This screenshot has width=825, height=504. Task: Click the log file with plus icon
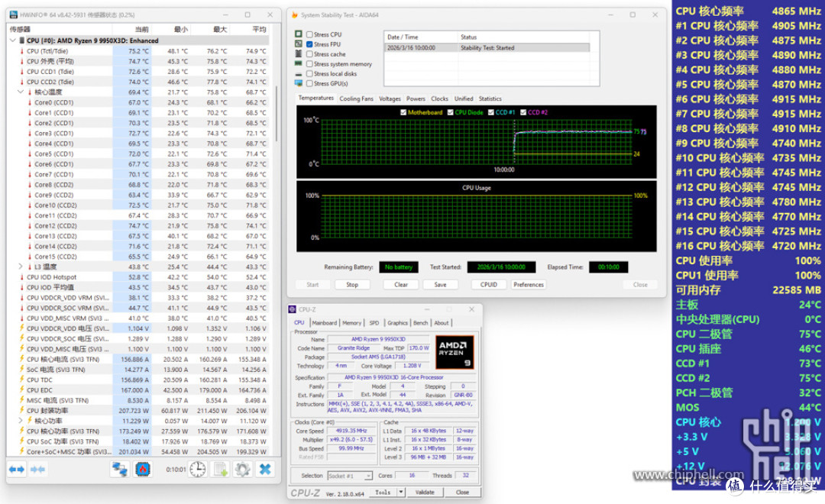pyautogui.click(x=221, y=470)
